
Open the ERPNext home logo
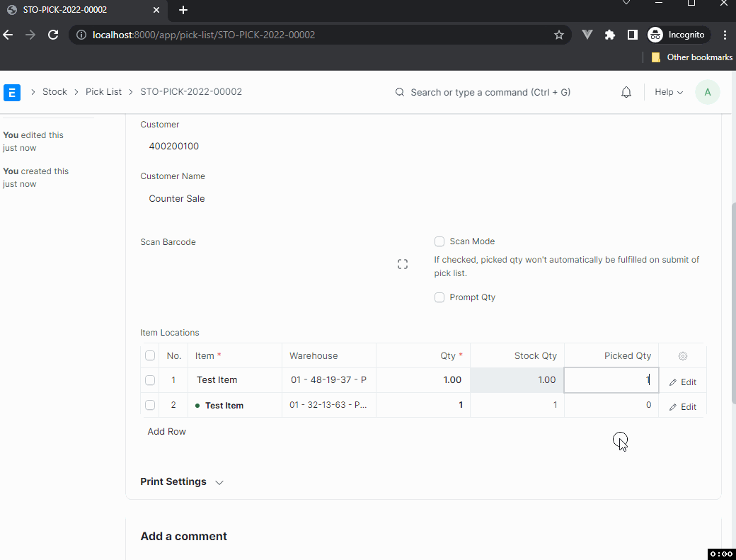(12, 92)
